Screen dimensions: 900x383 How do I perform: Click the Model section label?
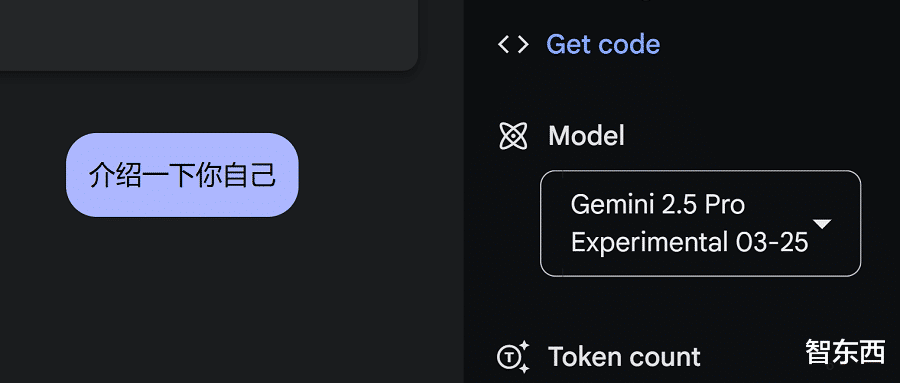pos(586,136)
